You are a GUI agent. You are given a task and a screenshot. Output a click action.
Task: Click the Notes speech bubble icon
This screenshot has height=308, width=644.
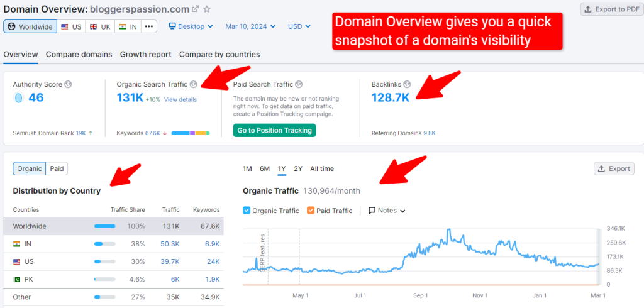(x=372, y=211)
